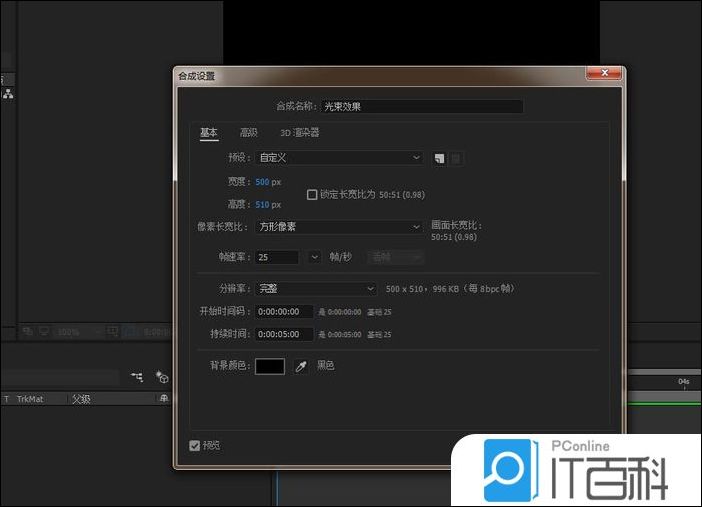The height and width of the screenshot is (507, 702).
Task: Click the flowchart icon in the project panel
Action: pyautogui.click(x=8, y=94)
